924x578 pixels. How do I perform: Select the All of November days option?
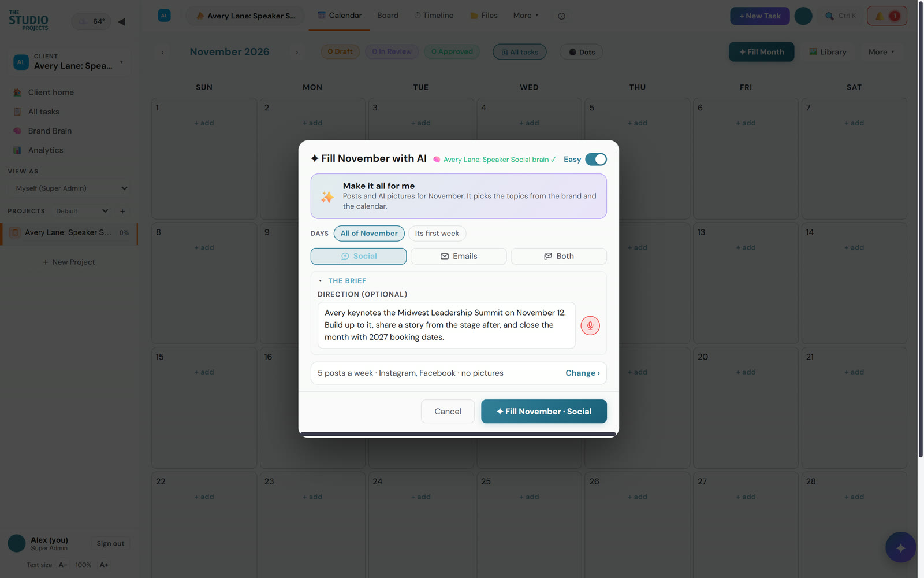pos(369,233)
